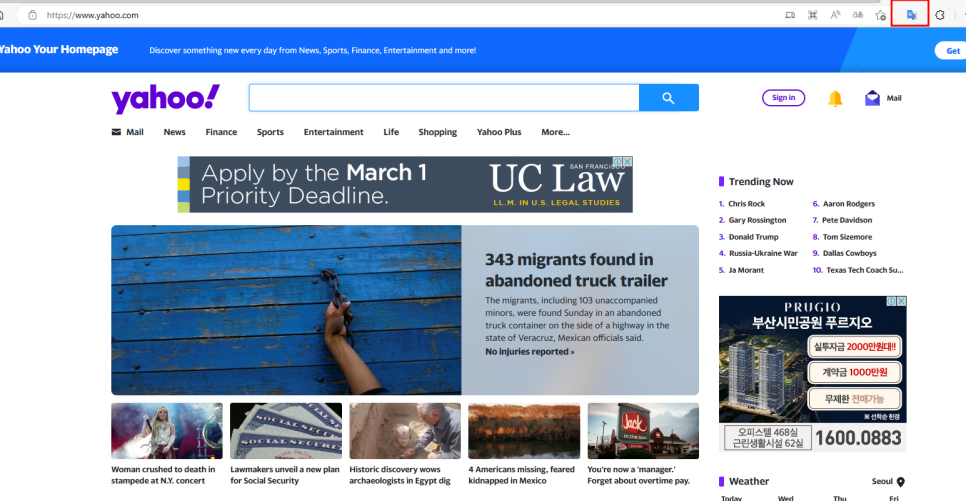The image size is (966, 501).
Task: Open the Life nav item
Action: pos(391,132)
